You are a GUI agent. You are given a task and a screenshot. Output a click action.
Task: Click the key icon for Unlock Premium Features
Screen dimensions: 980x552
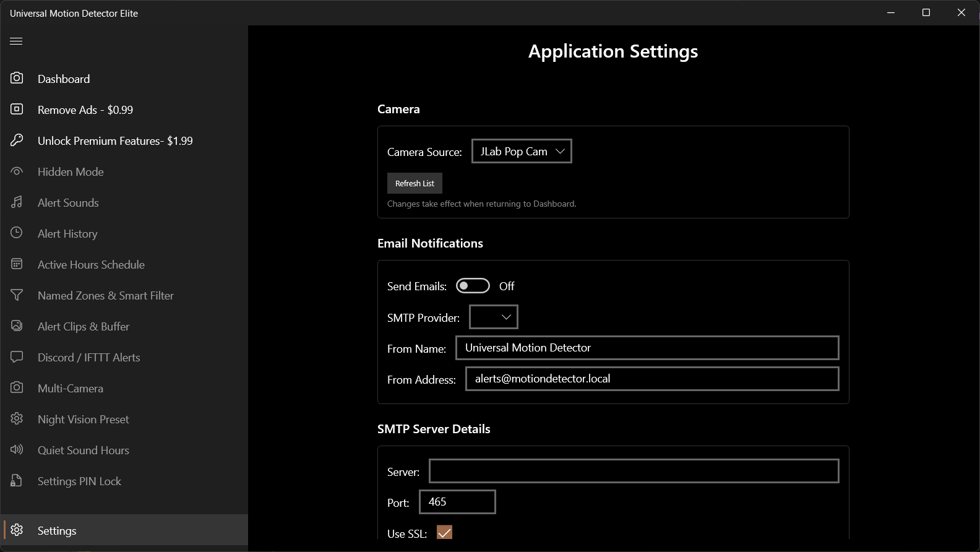point(17,140)
